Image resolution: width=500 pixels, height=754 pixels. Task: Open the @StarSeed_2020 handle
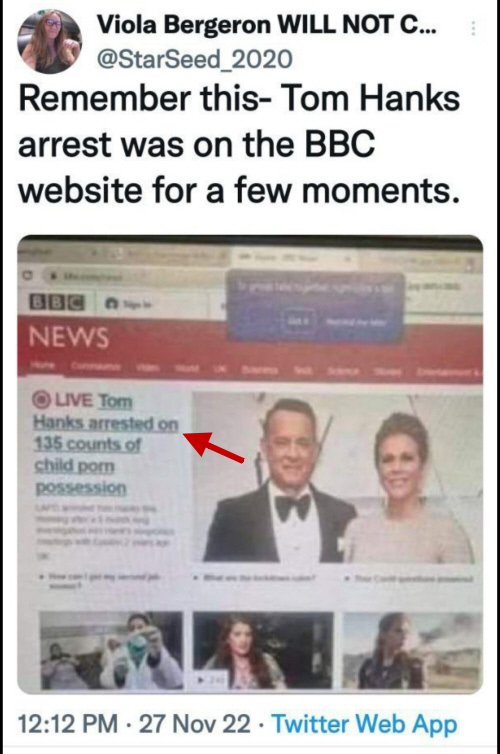[195, 59]
